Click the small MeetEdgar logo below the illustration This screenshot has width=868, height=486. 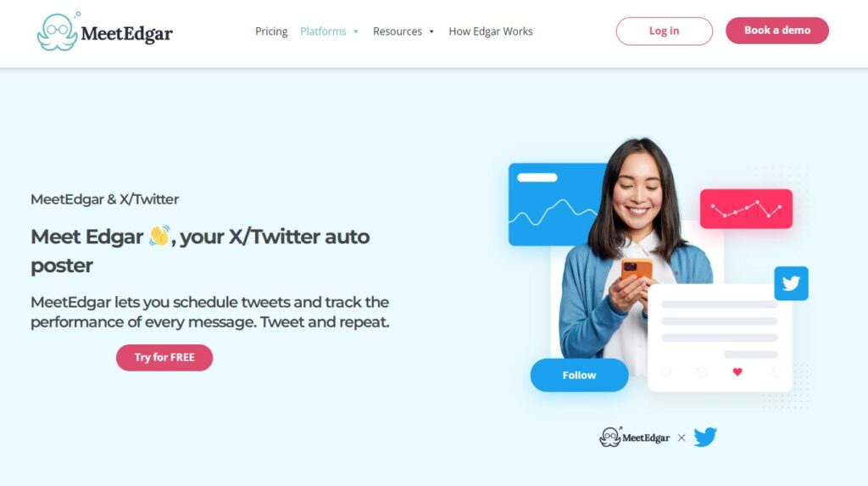pos(634,438)
